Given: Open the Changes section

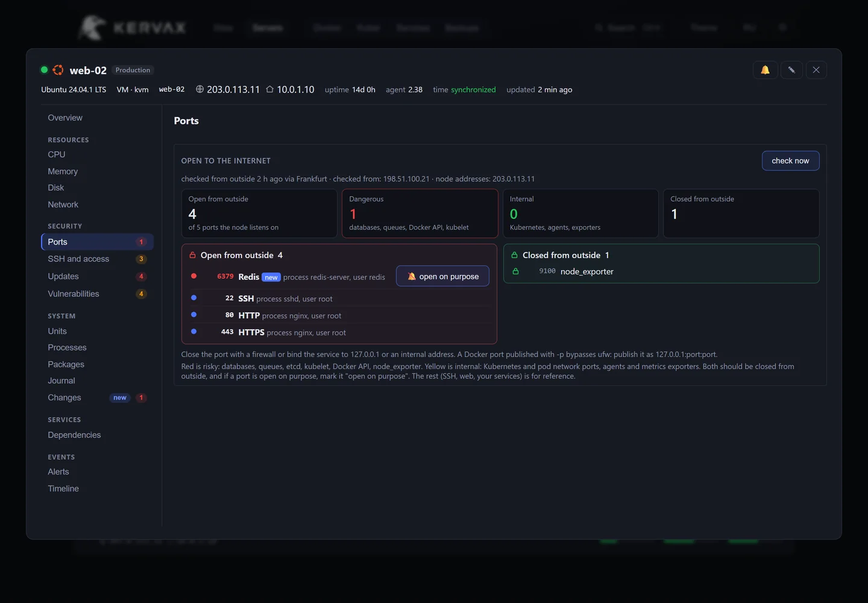Looking at the screenshot, I should click(97, 397).
